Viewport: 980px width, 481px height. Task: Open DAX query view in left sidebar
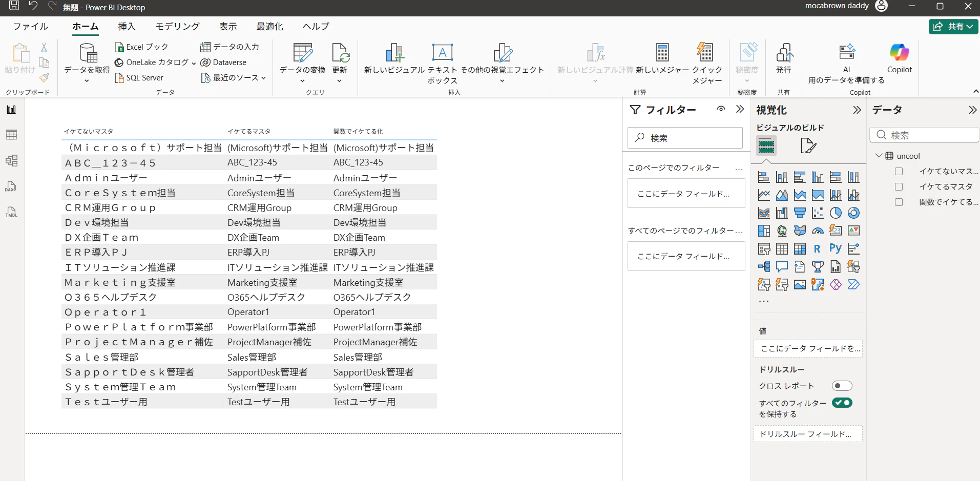tap(11, 186)
